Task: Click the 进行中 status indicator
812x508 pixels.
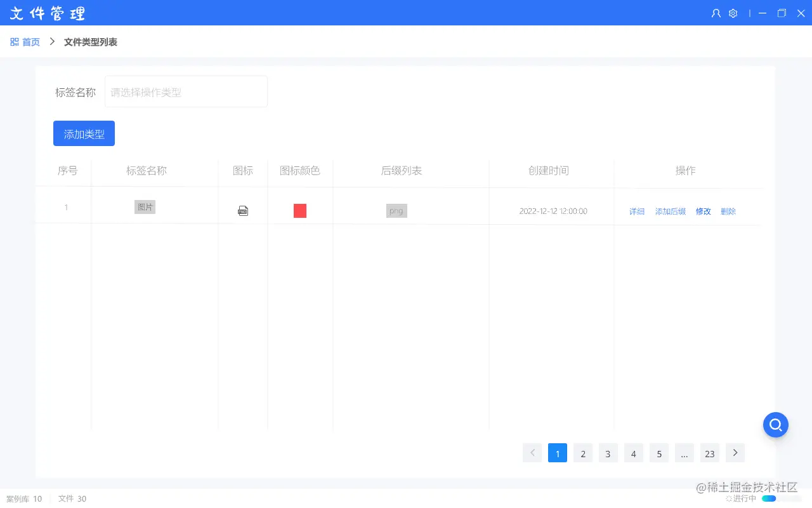Action: [x=741, y=498]
